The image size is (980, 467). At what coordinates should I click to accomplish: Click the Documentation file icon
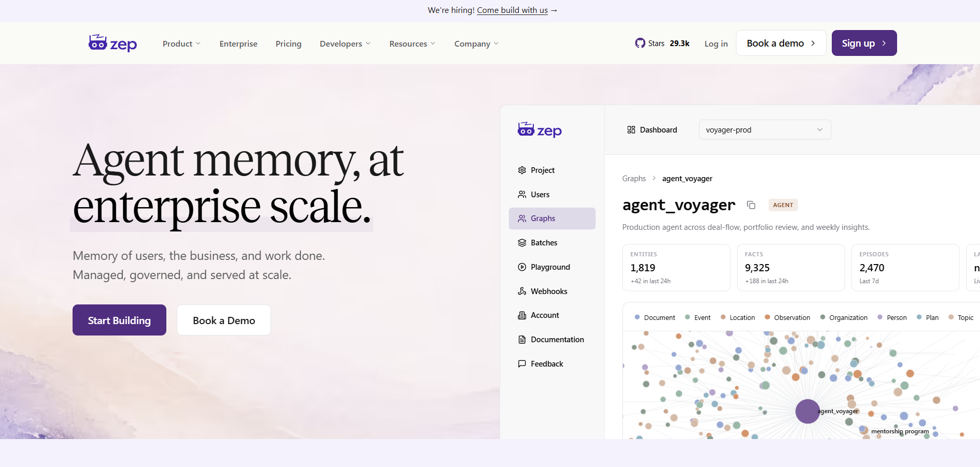coord(522,340)
